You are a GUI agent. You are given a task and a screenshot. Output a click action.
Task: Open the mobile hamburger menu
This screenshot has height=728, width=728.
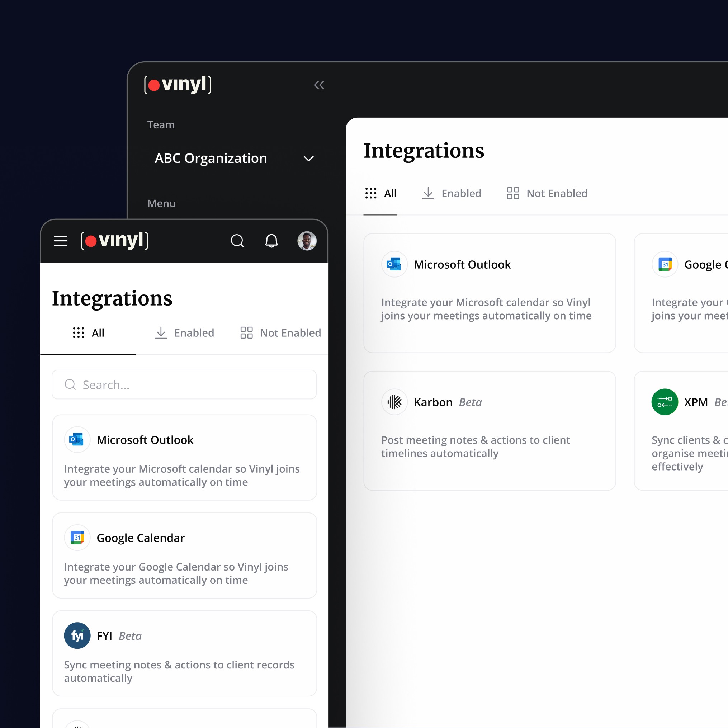[60, 241]
